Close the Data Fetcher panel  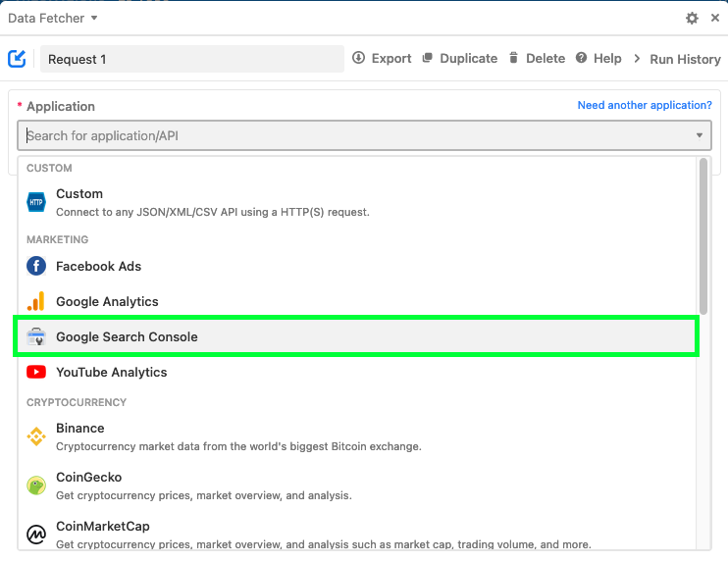715,18
